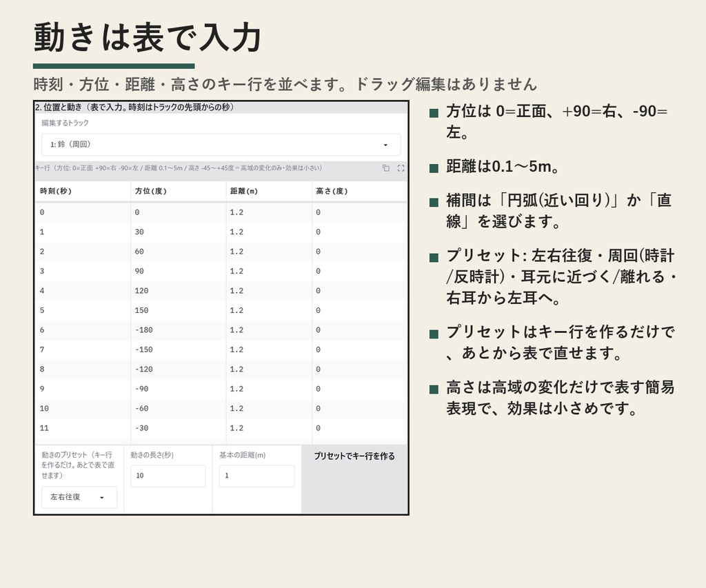Select the 時刻 cell showing 11
Screen dimensions: 706x588
pyautogui.click(x=83, y=427)
